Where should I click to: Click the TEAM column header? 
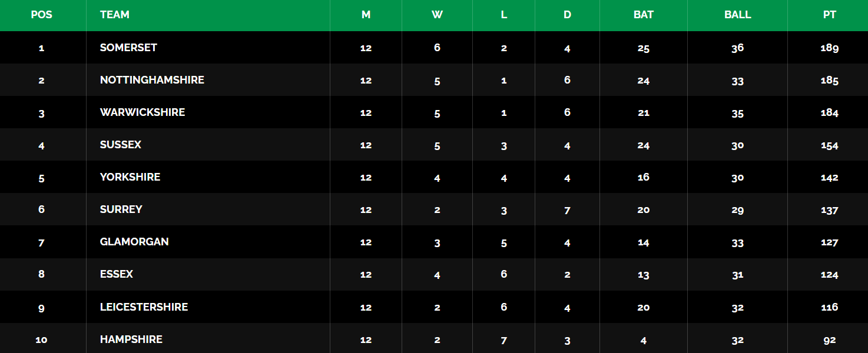115,15
